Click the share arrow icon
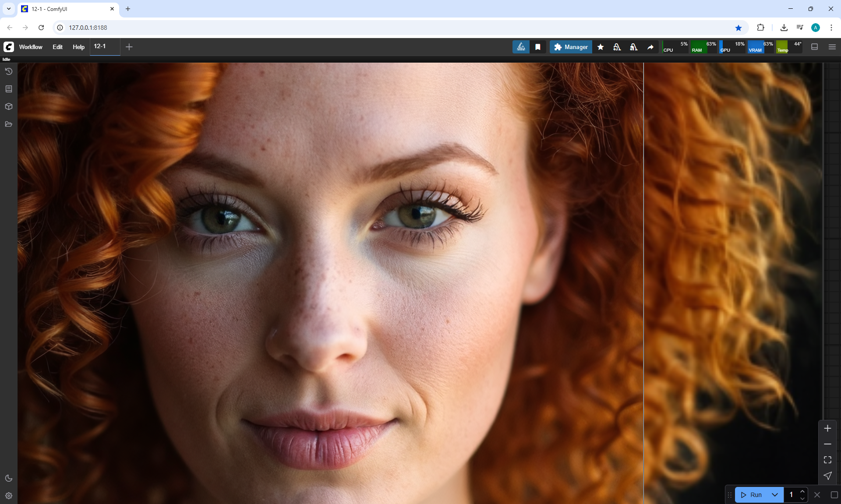 [x=650, y=47]
